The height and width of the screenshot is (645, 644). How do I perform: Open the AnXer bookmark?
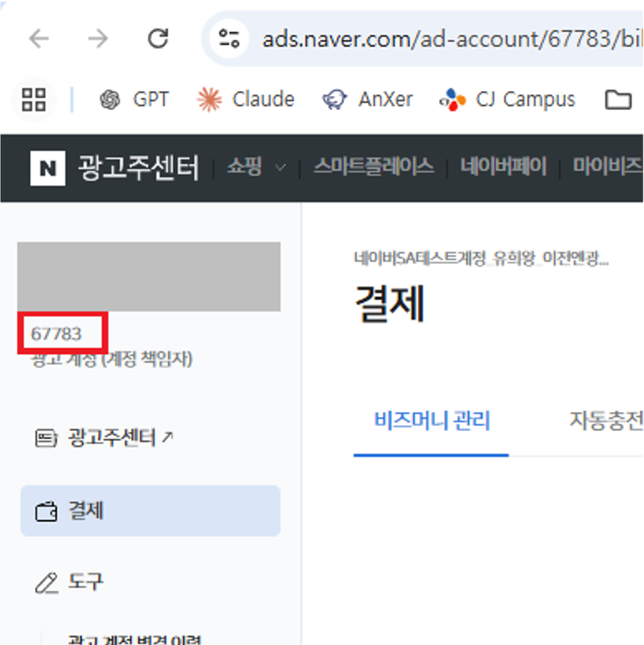click(x=367, y=99)
